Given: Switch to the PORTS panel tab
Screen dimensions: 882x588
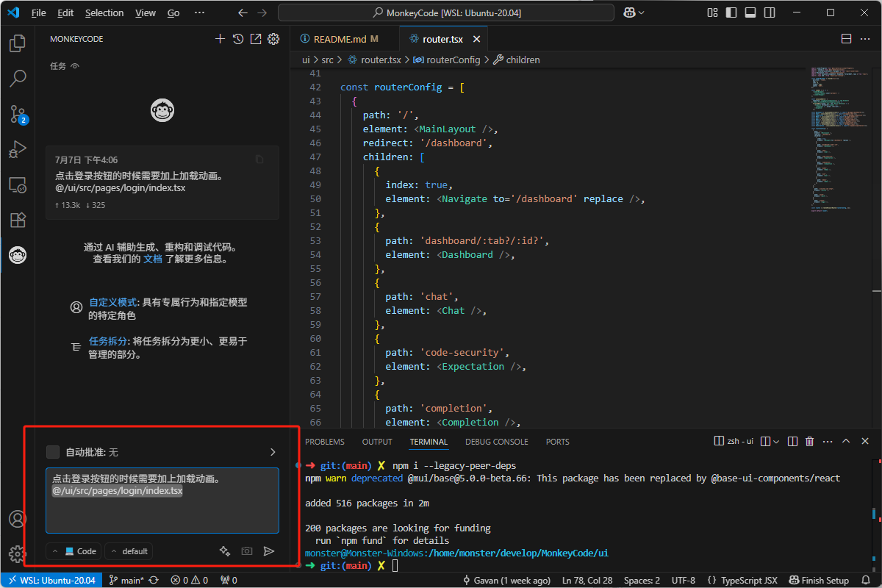Looking at the screenshot, I should (x=557, y=442).
